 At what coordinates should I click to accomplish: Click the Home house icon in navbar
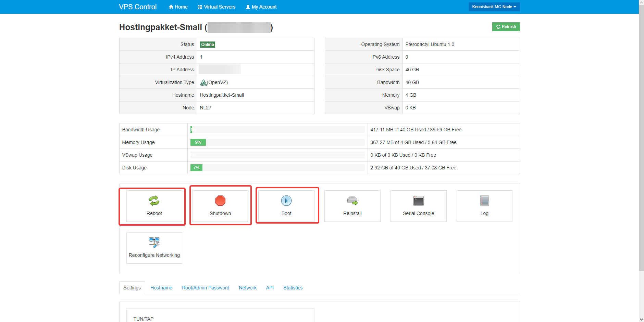(171, 7)
